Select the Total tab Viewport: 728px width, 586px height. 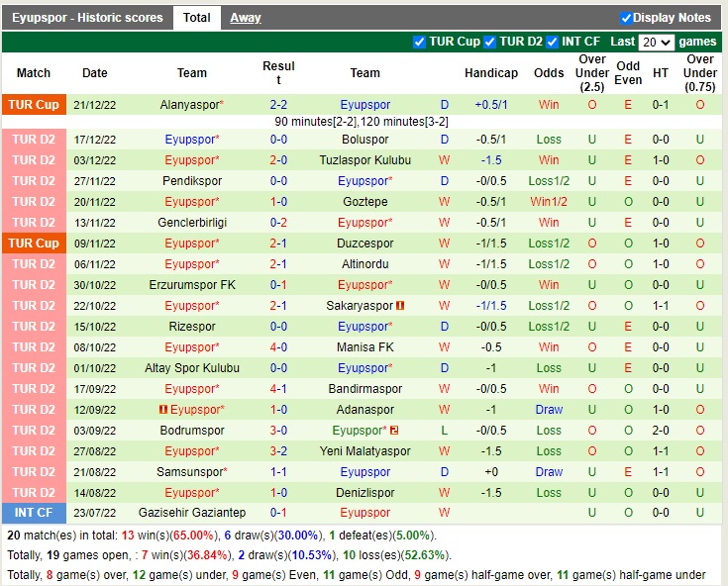point(196,18)
